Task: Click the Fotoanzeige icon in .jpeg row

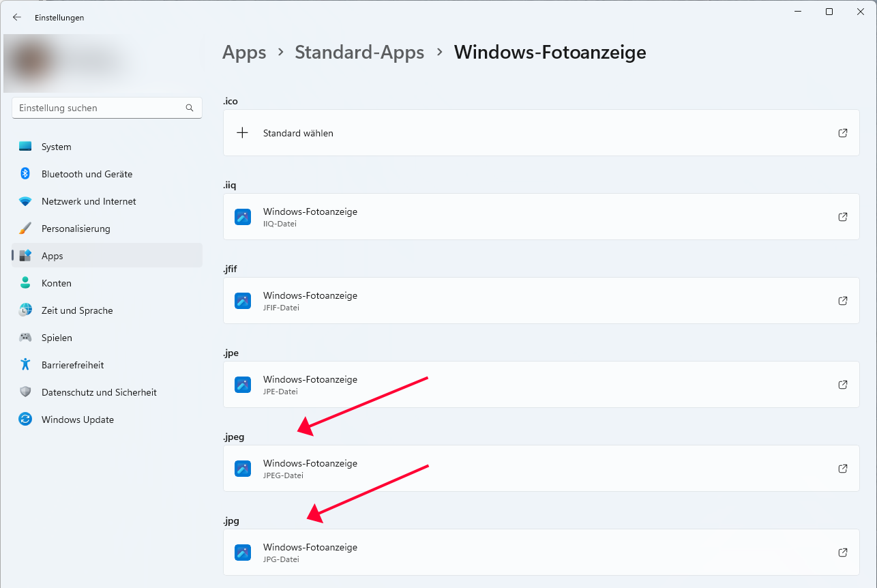Action: click(x=243, y=469)
